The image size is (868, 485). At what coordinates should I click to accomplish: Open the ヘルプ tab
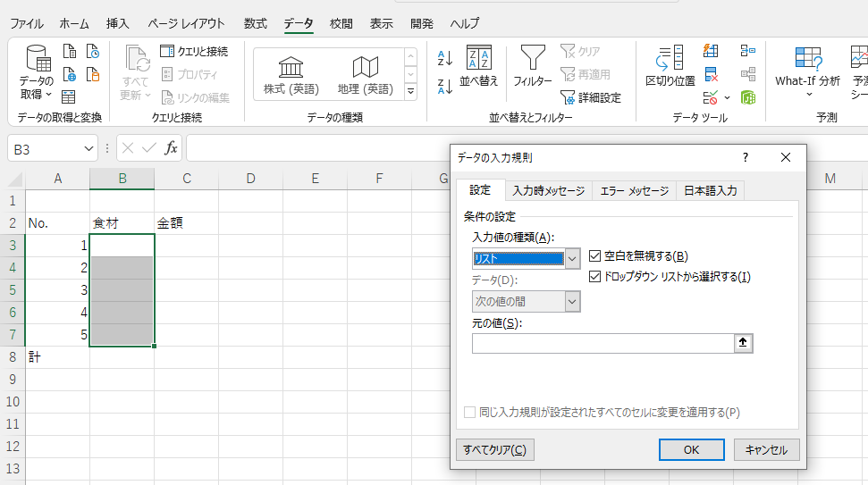[x=465, y=23]
